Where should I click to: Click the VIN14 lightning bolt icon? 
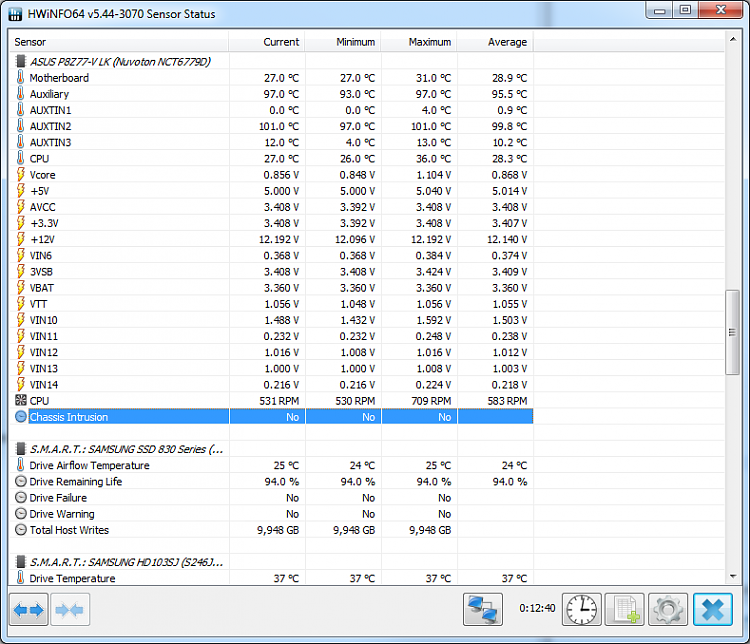tap(21, 384)
